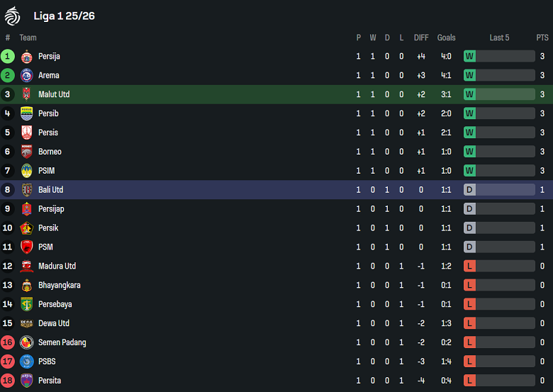Viewport: 553px width, 392px height.
Task: Click the Bali Utd crest icon
Action: pos(27,190)
